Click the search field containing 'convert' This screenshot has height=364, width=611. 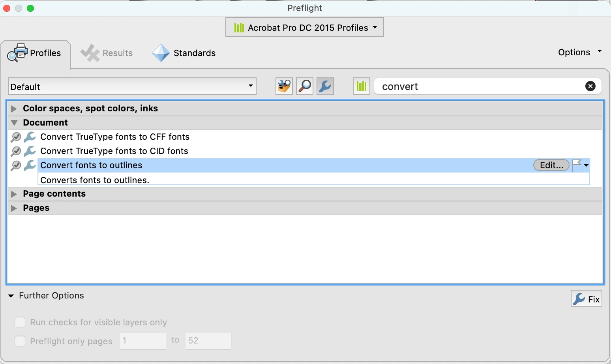pyautogui.click(x=487, y=86)
